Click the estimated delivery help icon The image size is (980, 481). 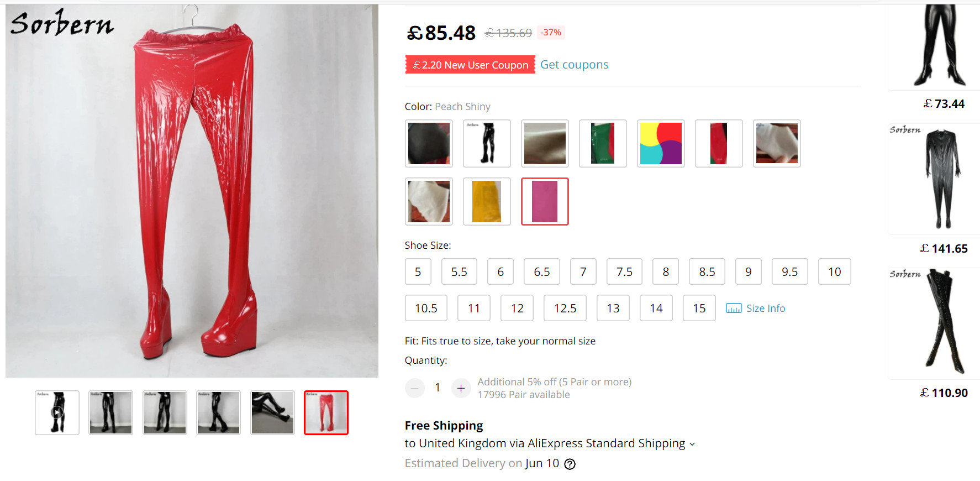(x=570, y=464)
